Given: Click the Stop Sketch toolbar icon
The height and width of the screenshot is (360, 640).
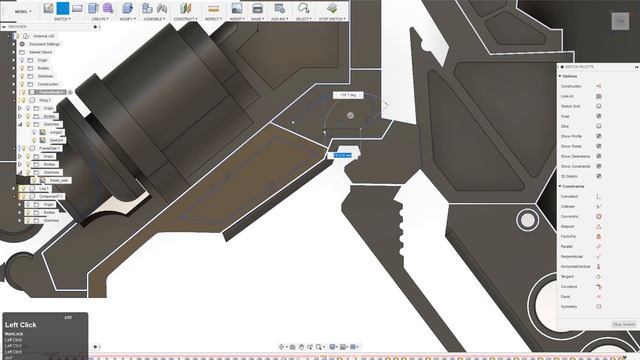Looking at the screenshot, I should [x=332, y=8].
